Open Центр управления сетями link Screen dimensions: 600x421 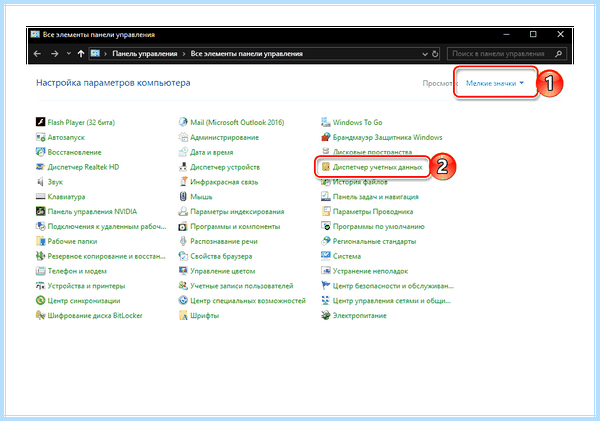pyautogui.click(x=391, y=300)
